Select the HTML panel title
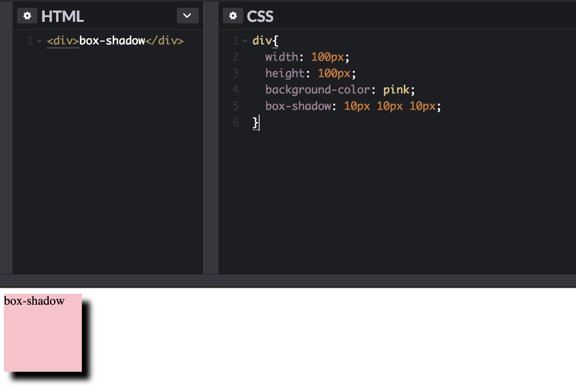This screenshot has width=576, height=392. click(64, 16)
